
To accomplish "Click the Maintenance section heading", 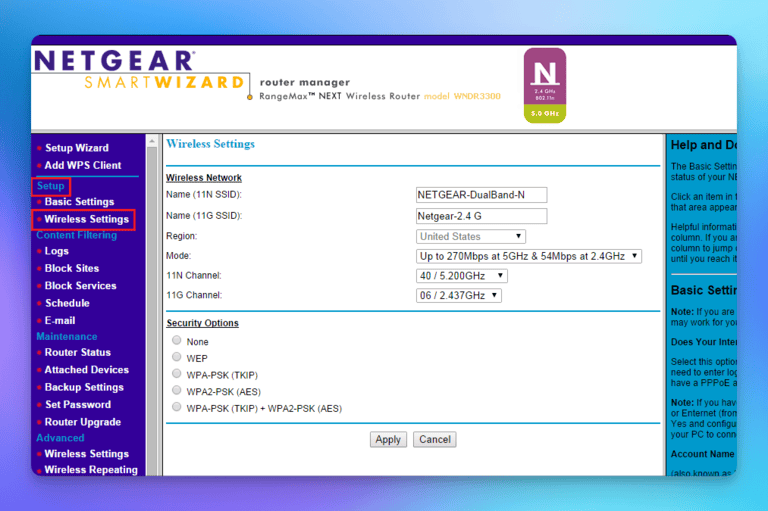I will (x=67, y=337).
